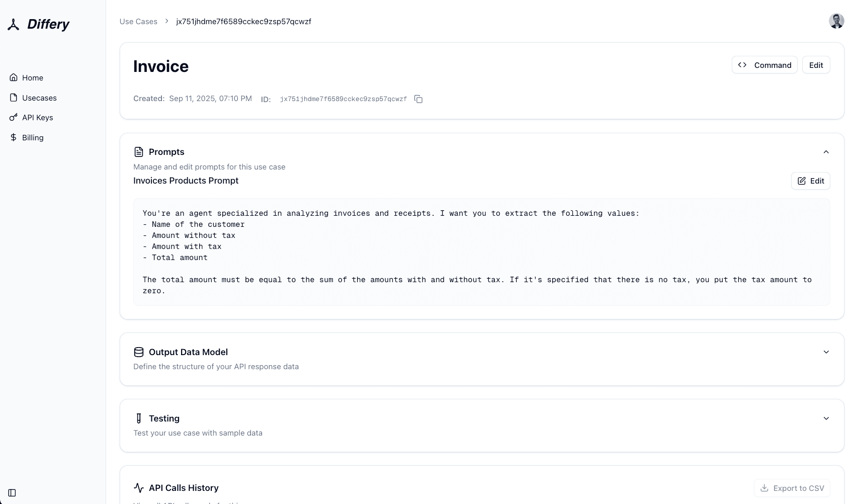Go to Home in sidebar
Viewport: 857px width, 504px height.
[33, 78]
